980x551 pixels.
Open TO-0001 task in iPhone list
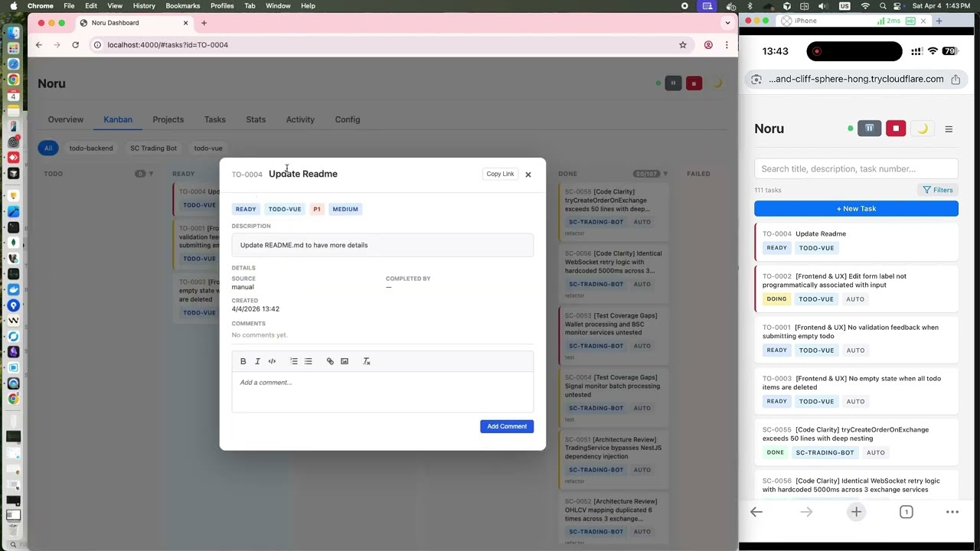pyautogui.click(x=857, y=341)
